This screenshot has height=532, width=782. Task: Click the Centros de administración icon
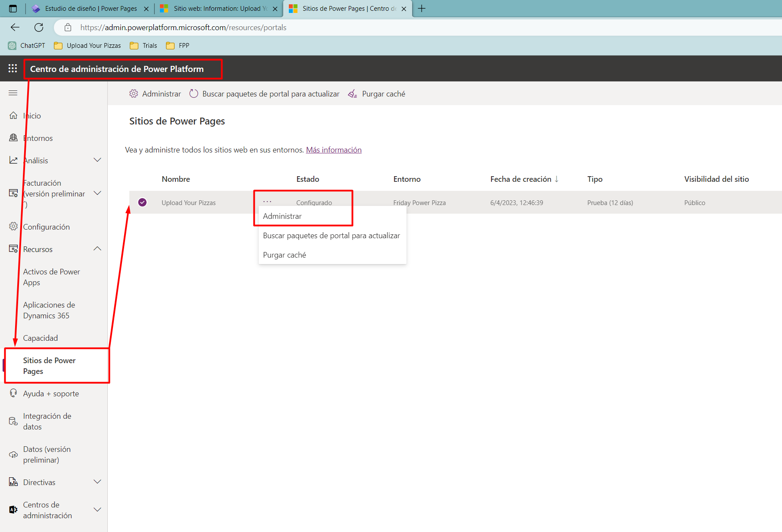coord(13,510)
